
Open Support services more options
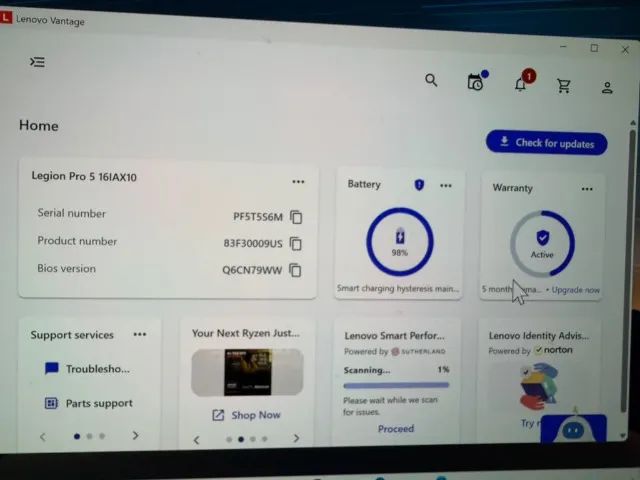tap(140, 334)
